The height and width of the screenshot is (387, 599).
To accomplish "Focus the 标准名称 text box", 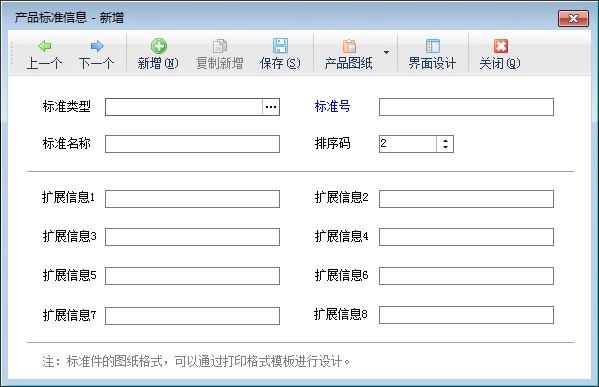I will point(192,144).
